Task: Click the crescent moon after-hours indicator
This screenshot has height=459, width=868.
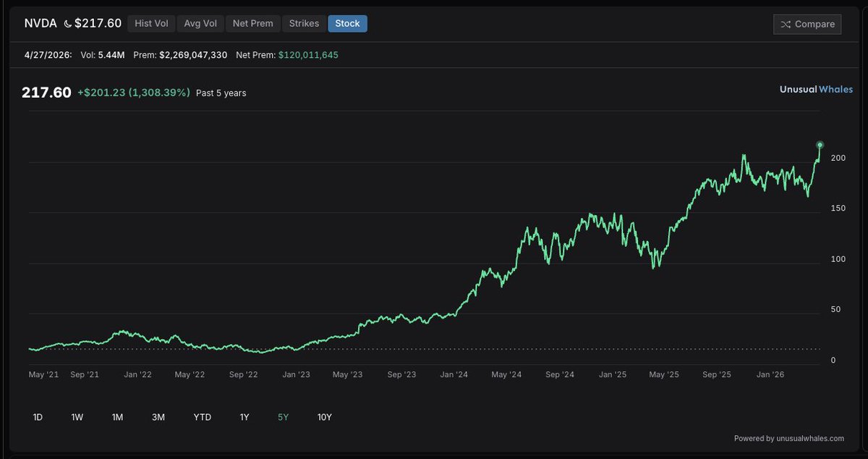Action: [67, 23]
